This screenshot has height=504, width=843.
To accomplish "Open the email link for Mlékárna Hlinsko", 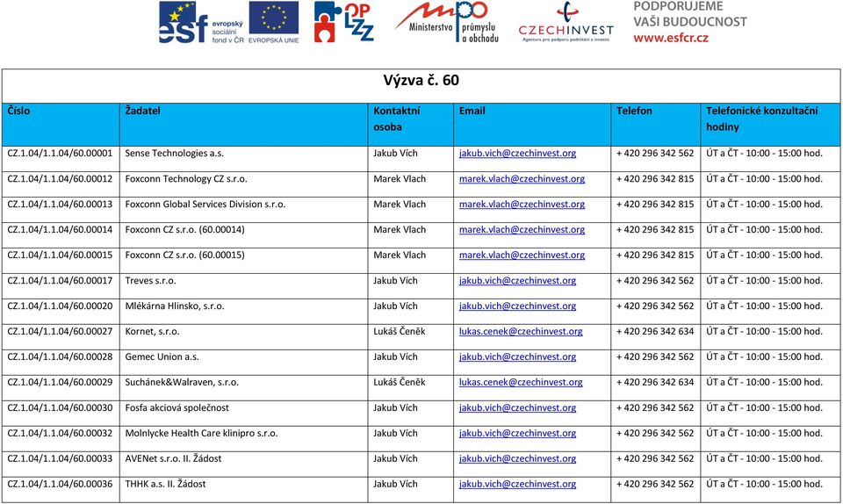I will (x=517, y=306).
